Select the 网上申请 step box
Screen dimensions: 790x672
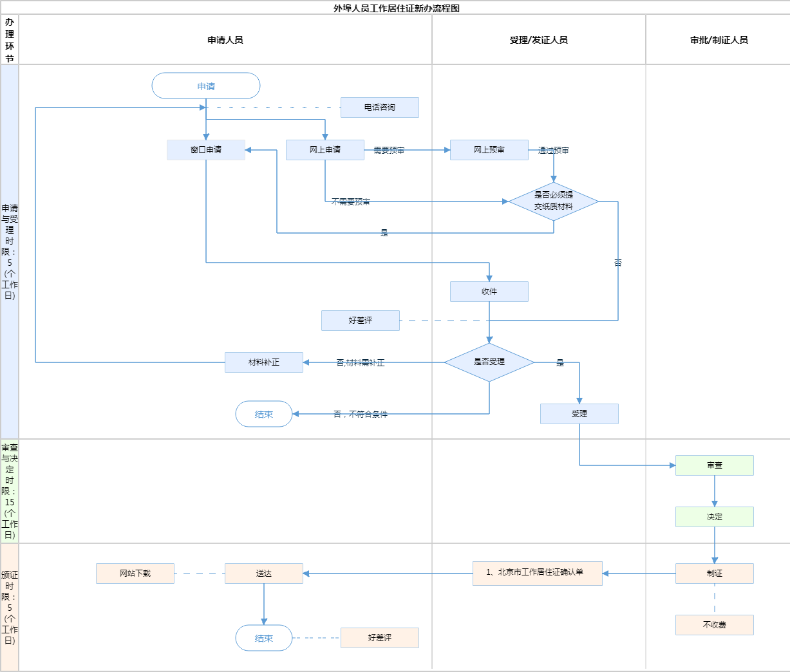324,150
